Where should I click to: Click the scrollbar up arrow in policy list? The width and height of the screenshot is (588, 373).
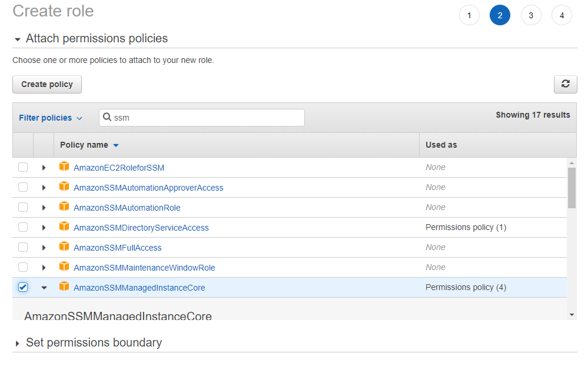click(x=572, y=163)
